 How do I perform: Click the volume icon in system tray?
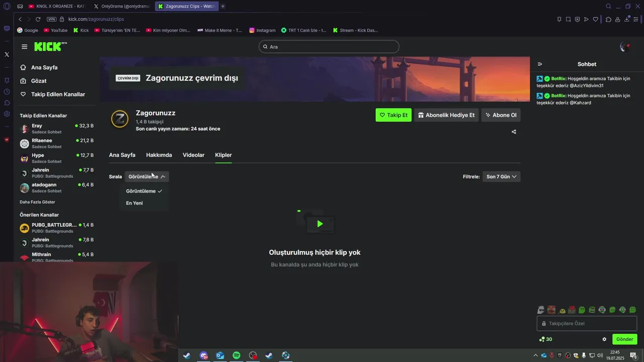600,355
